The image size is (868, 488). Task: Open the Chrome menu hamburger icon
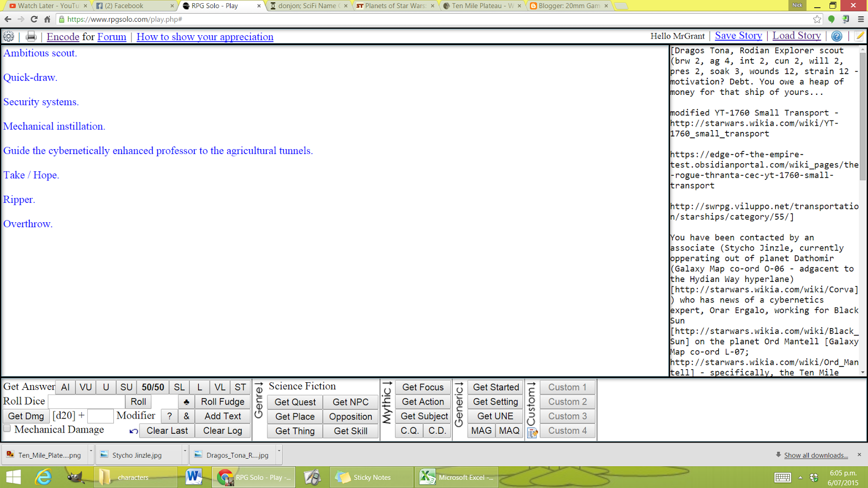coord(860,19)
